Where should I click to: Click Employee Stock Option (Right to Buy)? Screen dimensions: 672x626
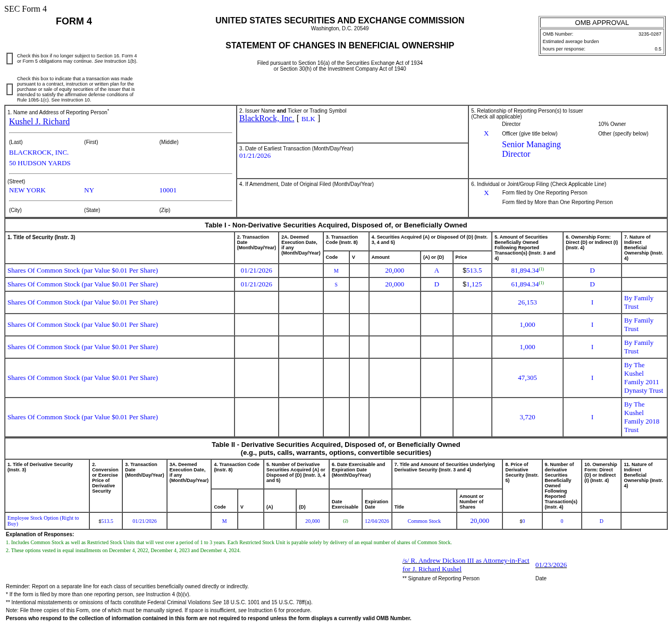point(43,521)
